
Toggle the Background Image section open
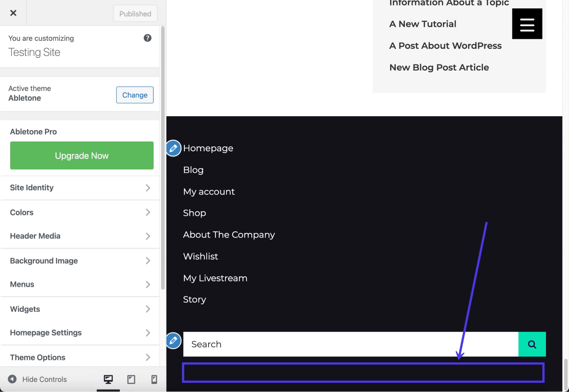point(79,260)
